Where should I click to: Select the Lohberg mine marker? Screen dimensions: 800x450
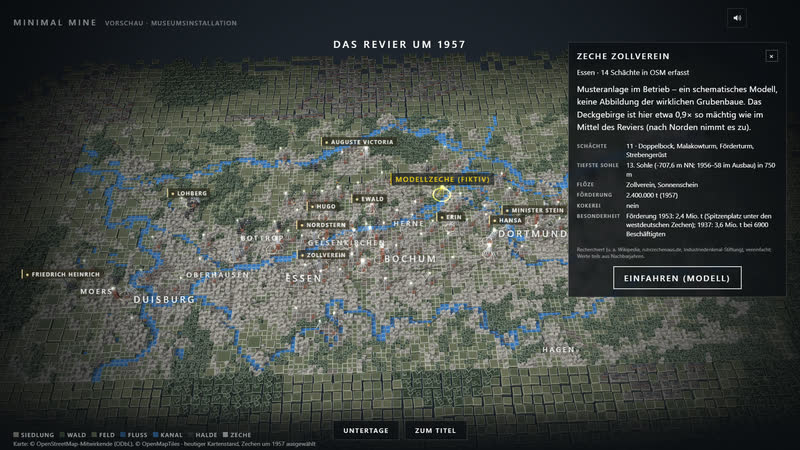pyautogui.click(x=188, y=193)
